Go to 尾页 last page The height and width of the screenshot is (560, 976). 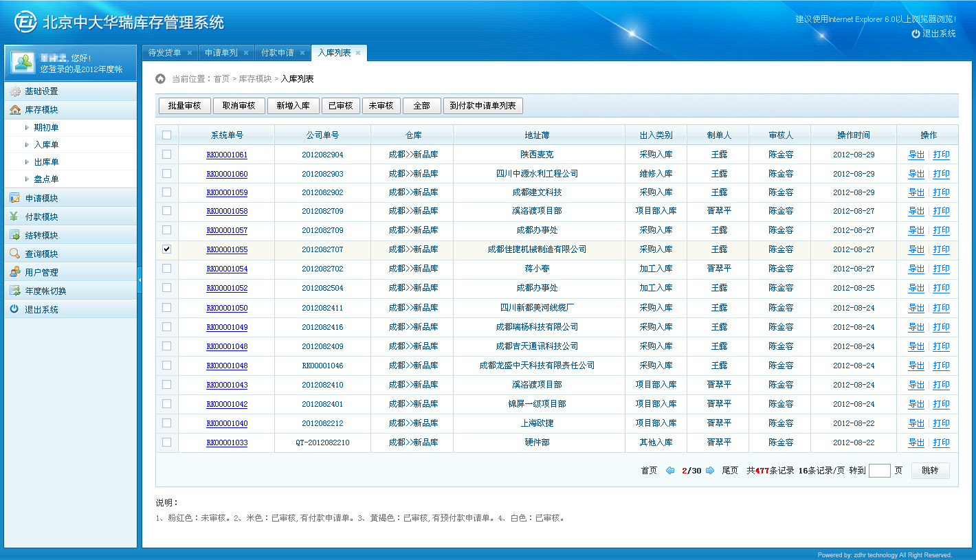pos(730,471)
